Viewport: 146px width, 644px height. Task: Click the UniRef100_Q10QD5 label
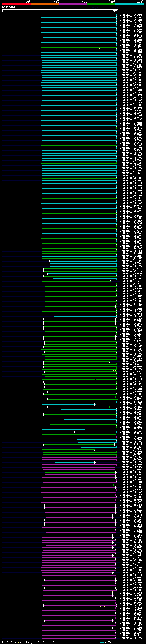click(x=131, y=50)
